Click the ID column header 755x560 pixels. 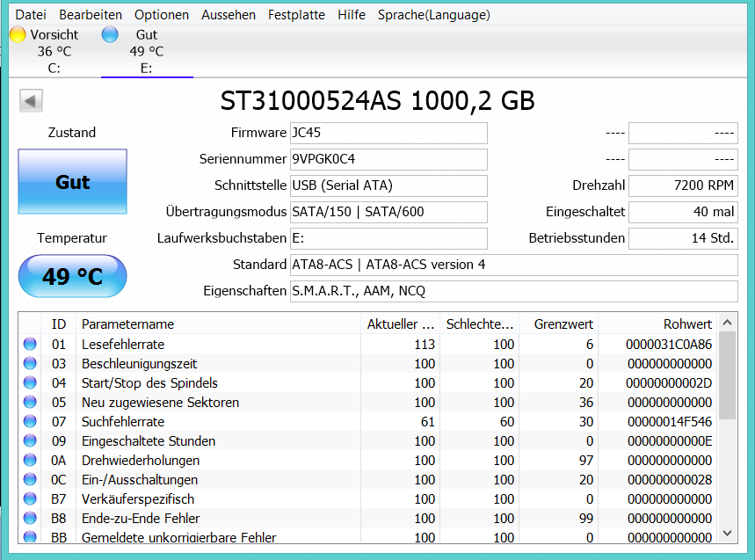(x=59, y=324)
